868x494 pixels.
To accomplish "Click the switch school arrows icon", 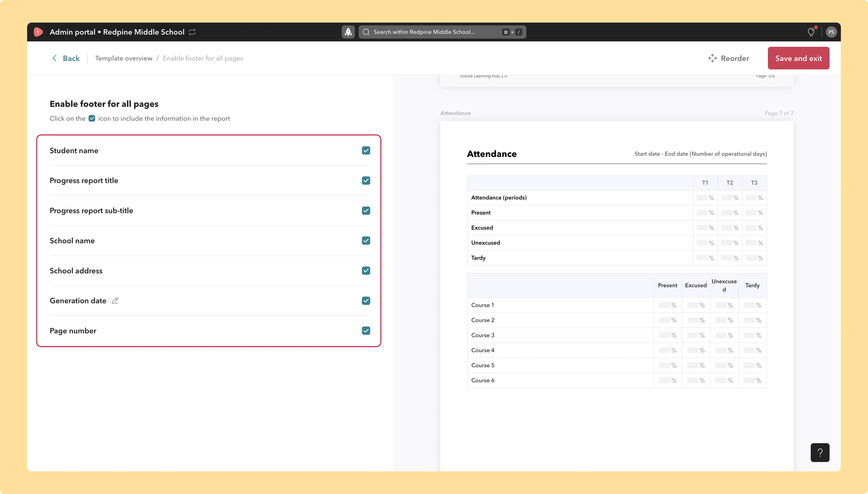I will click(192, 32).
